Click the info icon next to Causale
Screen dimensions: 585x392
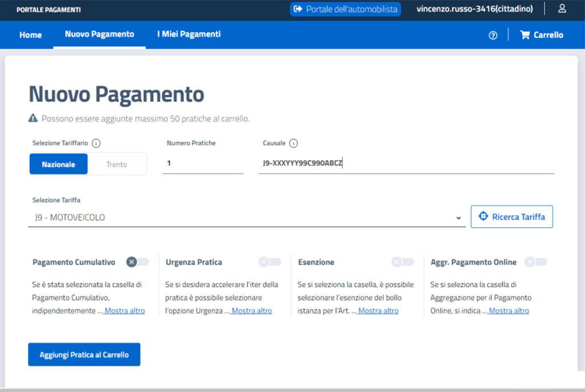pyautogui.click(x=294, y=143)
